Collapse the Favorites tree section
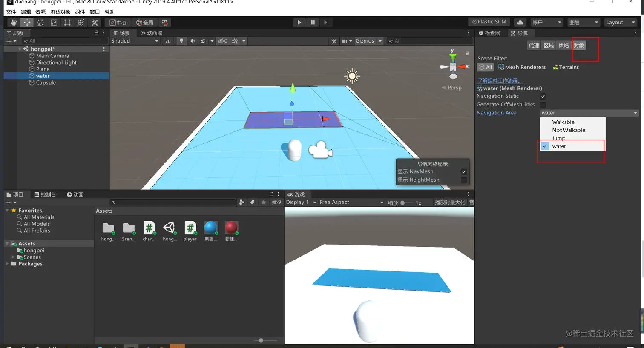 7,211
